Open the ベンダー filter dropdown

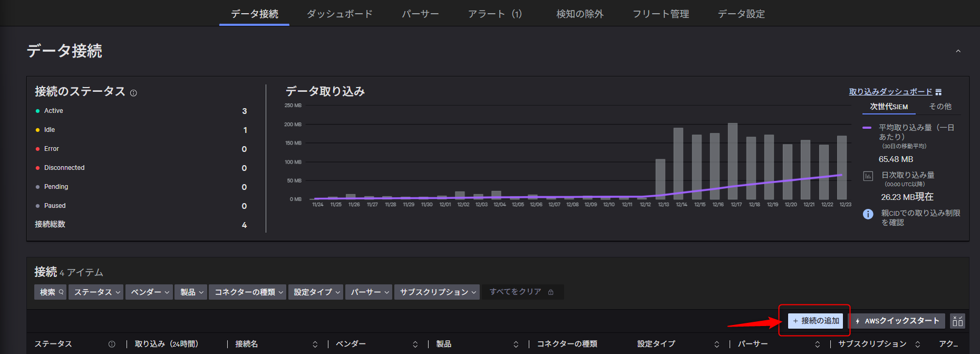point(149,292)
